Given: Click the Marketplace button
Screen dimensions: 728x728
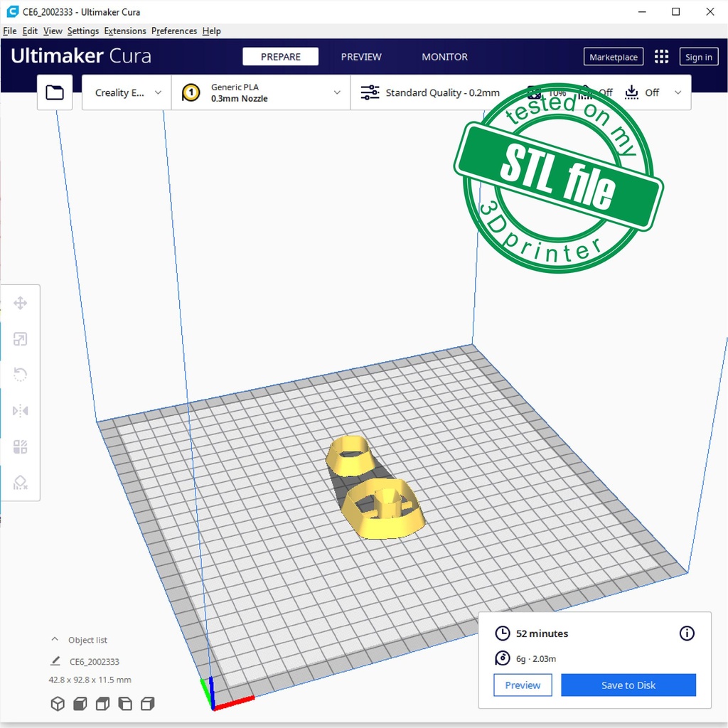Looking at the screenshot, I should click(x=613, y=58).
